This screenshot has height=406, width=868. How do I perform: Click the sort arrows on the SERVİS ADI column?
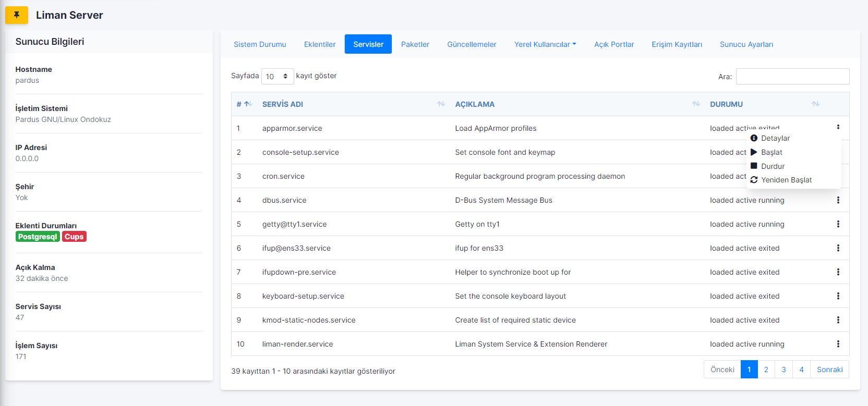(x=441, y=104)
